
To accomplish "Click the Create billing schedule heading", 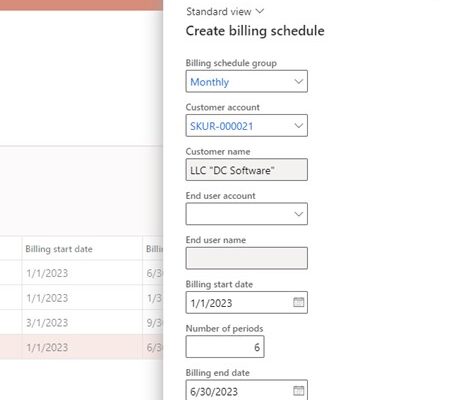I will pos(255,31).
